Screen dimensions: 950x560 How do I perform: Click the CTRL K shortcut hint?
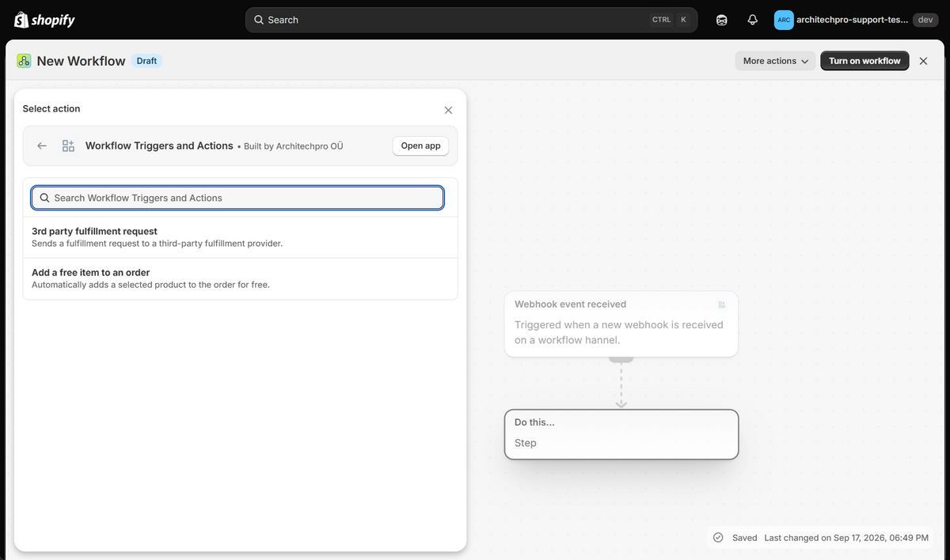pyautogui.click(x=671, y=20)
